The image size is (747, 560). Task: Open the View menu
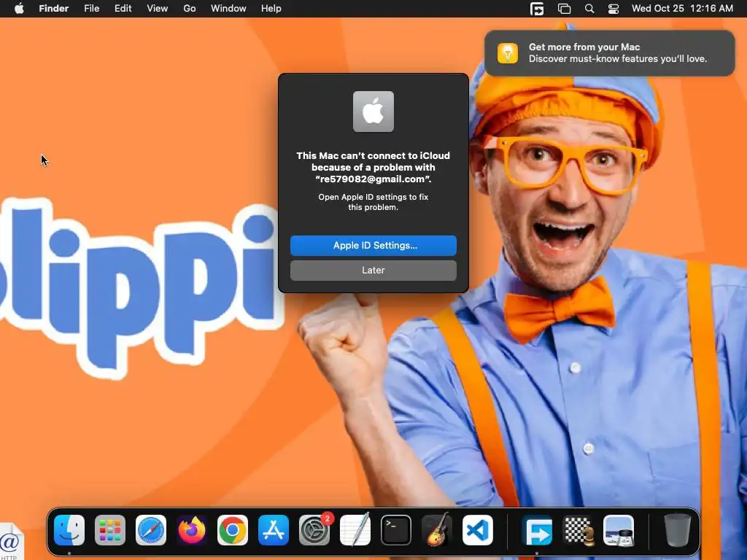[158, 9]
